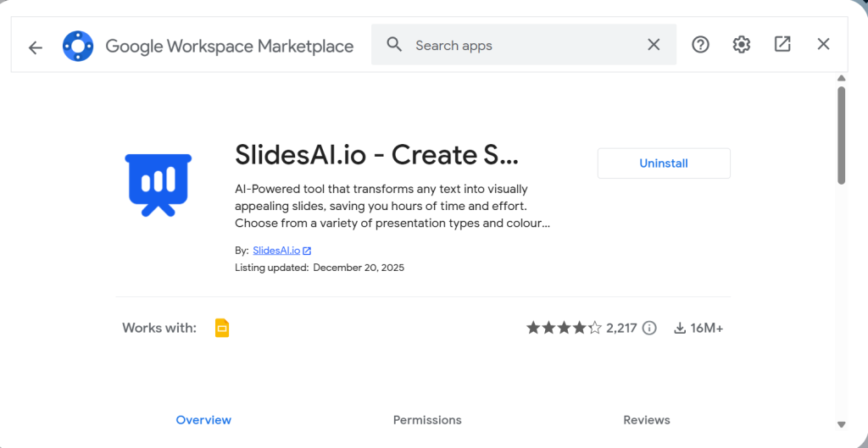The image size is (868, 448).
Task: Click the download count icon
Action: point(680,328)
